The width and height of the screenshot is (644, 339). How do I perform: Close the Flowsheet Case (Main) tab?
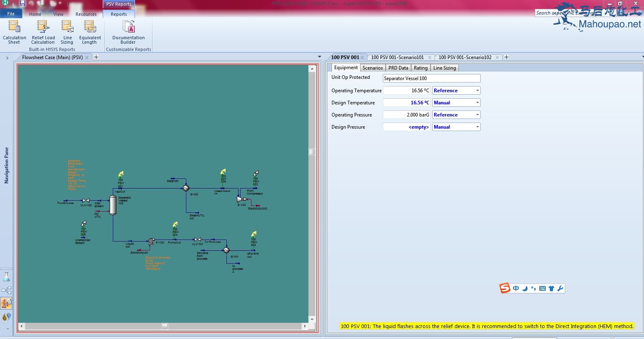87,57
